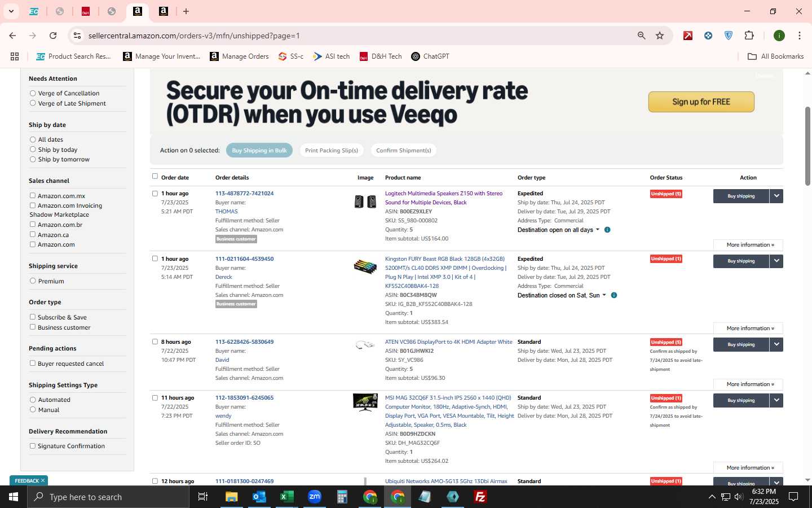Viewport: 812px width, 508px height.
Task: Open Windows Start menu
Action: coord(14,497)
